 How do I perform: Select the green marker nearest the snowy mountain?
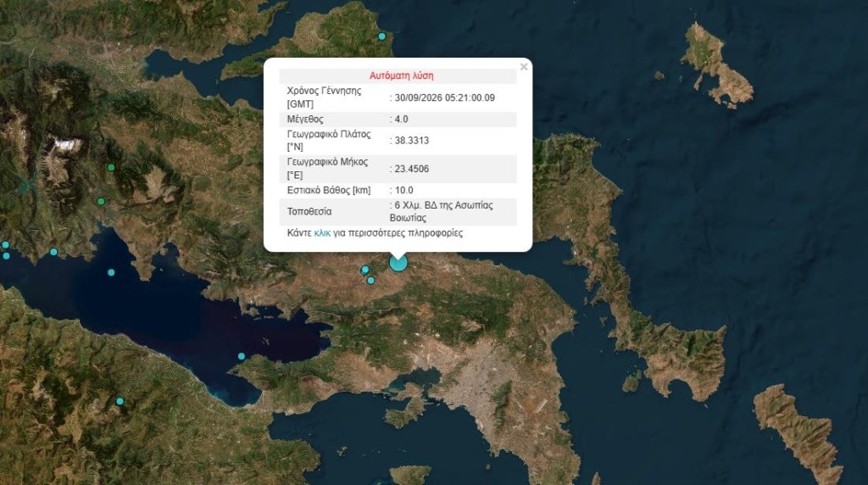(111, 167)
